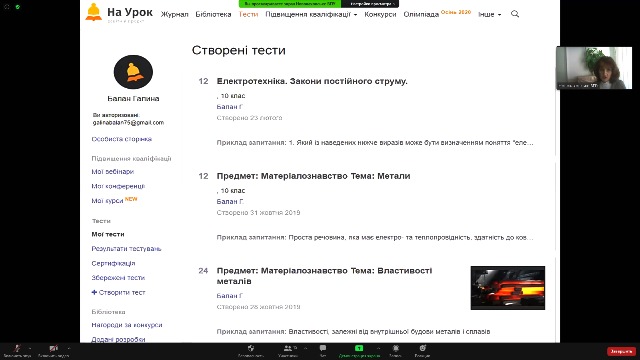Image resolution: width=640 pixels, height=360 pixels.
Task: Click the red end meeting button
Action: coord(621,351)
